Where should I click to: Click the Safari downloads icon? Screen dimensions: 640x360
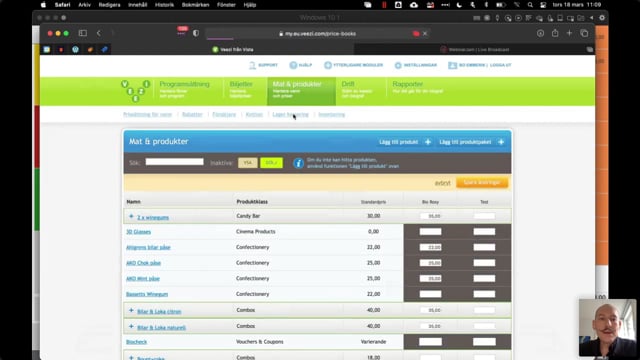[540, 33]
